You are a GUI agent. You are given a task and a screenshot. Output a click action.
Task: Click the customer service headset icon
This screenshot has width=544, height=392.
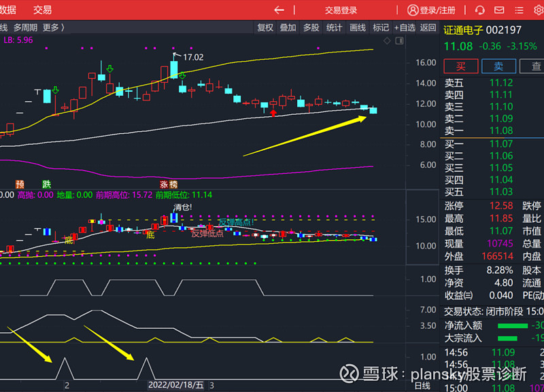480,10
